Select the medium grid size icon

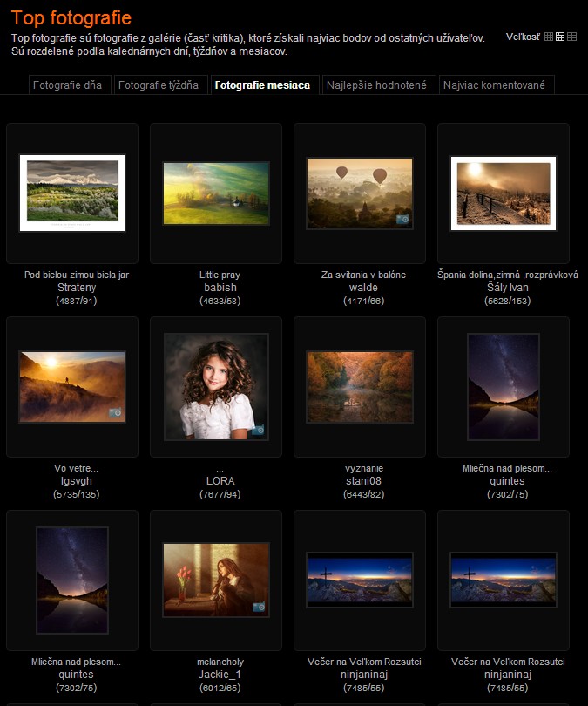click(x=560, y=37)
